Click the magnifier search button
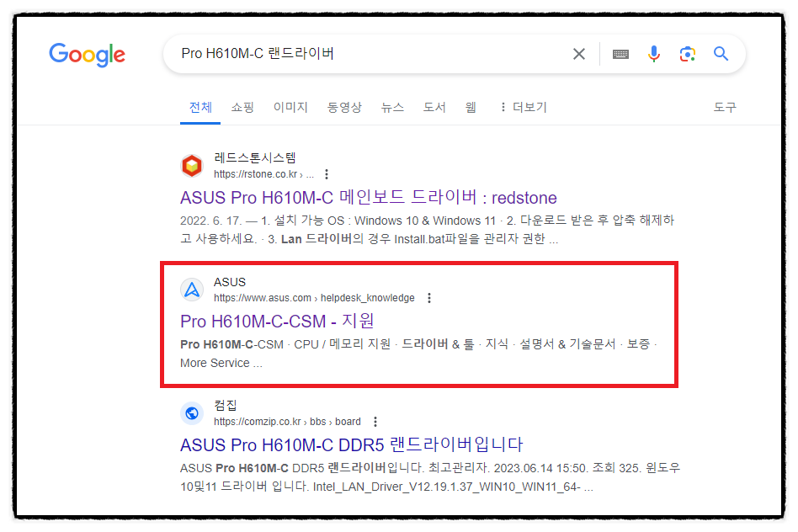 tap(721, 54)
